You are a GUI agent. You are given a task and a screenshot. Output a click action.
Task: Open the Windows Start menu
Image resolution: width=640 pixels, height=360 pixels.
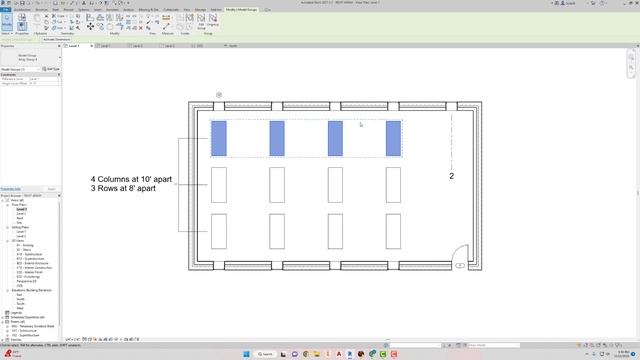pyautogui.click(x=247, y=354)
